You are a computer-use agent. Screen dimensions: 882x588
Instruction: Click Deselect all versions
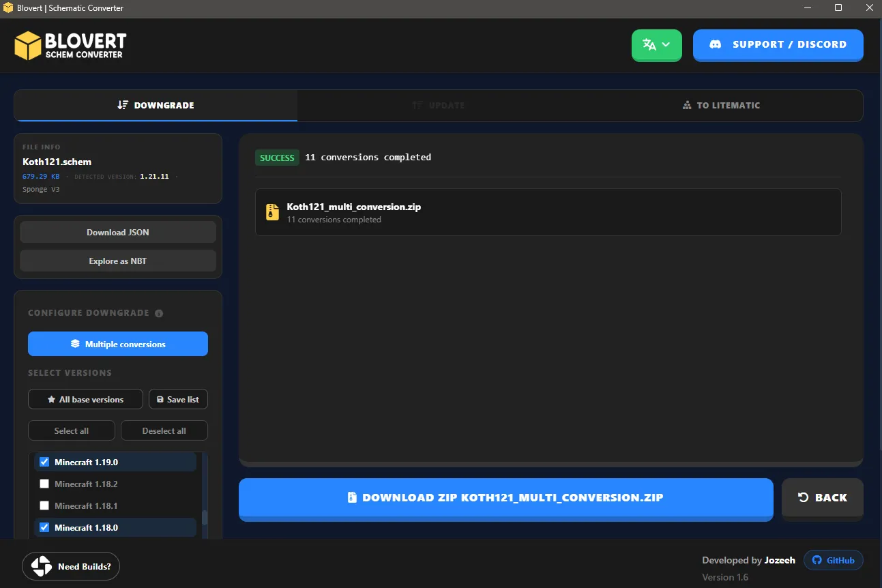(x=164, y=430)
